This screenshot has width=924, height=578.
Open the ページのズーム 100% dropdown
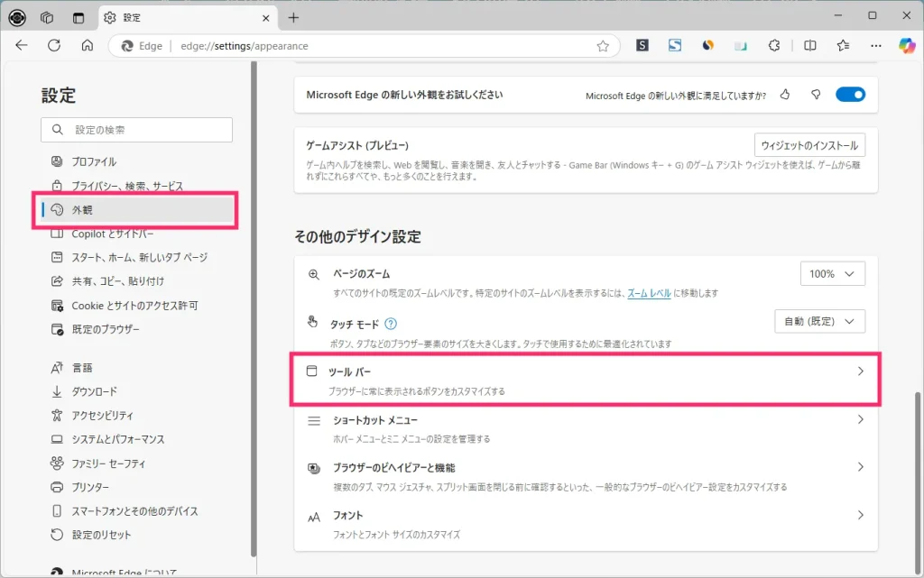click(833, 274)
